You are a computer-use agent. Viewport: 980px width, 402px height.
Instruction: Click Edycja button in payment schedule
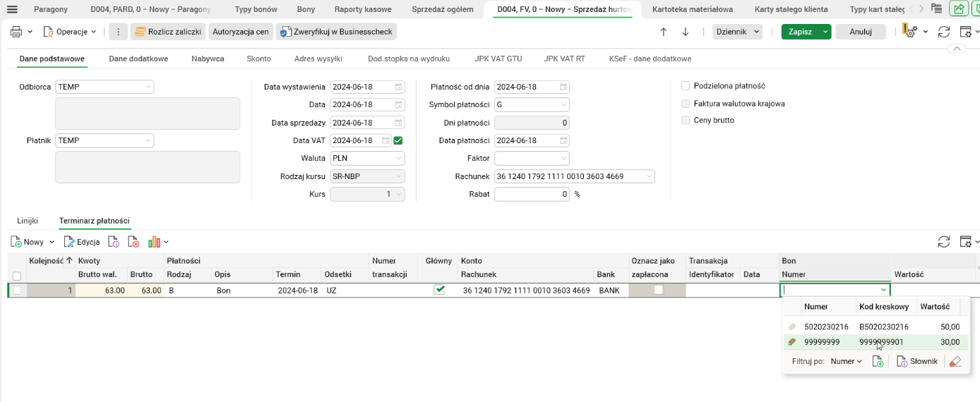click(x=82, y=242)
